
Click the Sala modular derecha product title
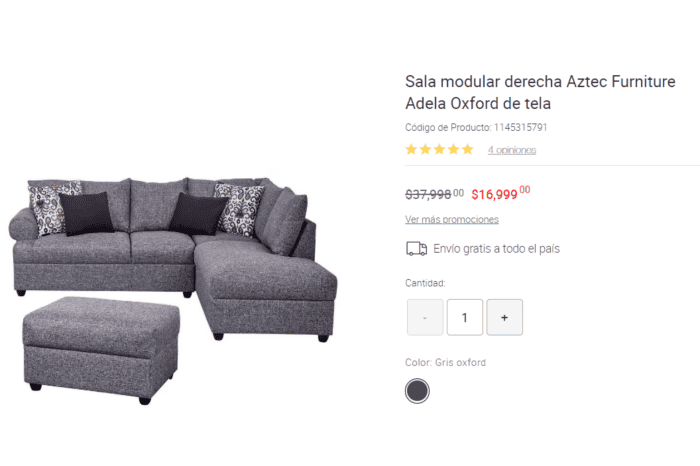(540, 92)
